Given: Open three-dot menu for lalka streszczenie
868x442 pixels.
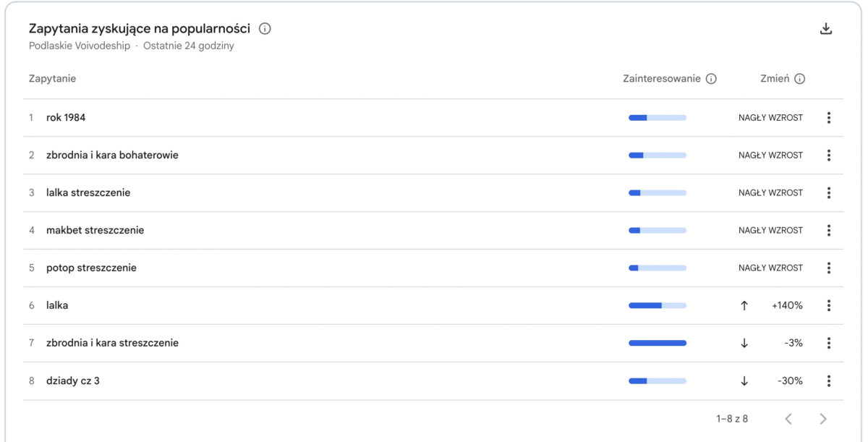Looking at the screenshot, I should click(829, 193).
